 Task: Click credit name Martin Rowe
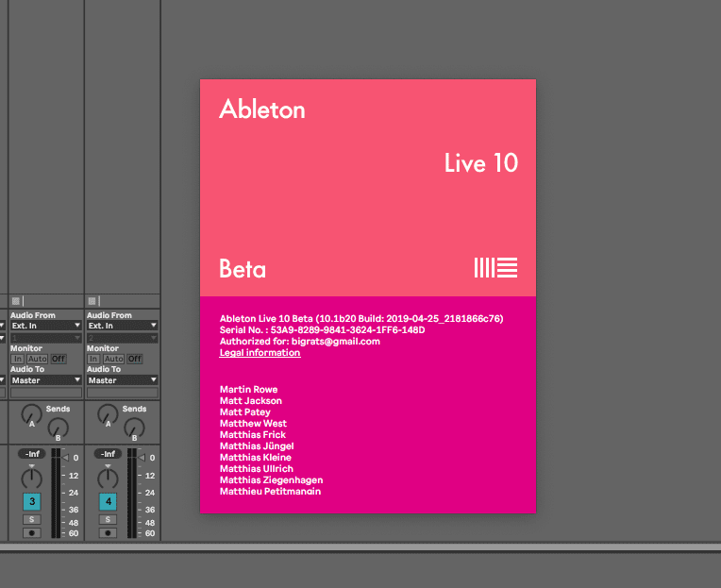249,390
